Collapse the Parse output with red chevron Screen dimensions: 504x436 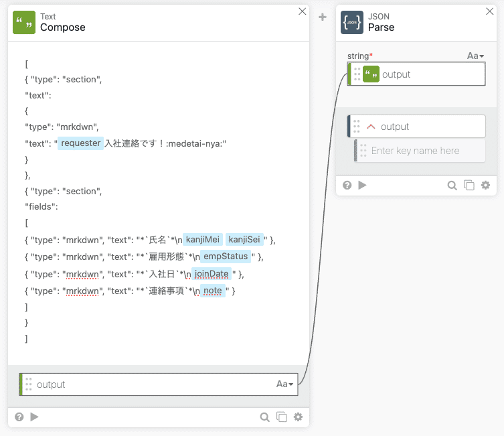371,127
